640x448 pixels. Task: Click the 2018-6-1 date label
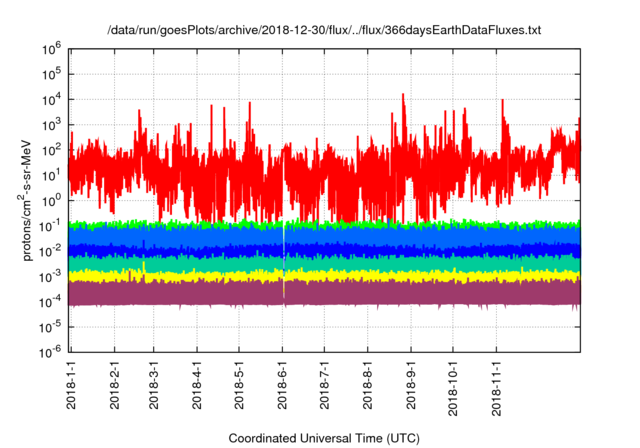click(x=282, y=384)
